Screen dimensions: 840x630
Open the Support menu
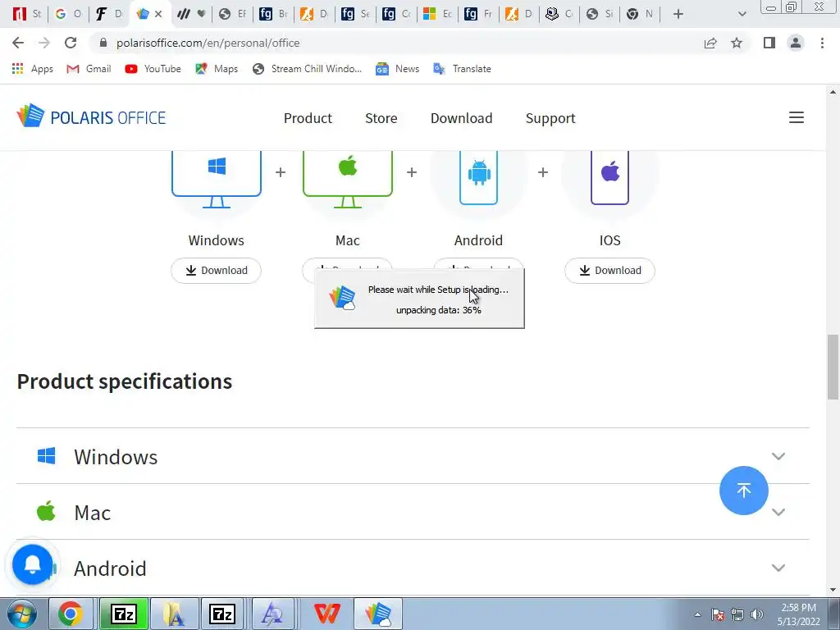pyautogui.click(x=550, y=118)
